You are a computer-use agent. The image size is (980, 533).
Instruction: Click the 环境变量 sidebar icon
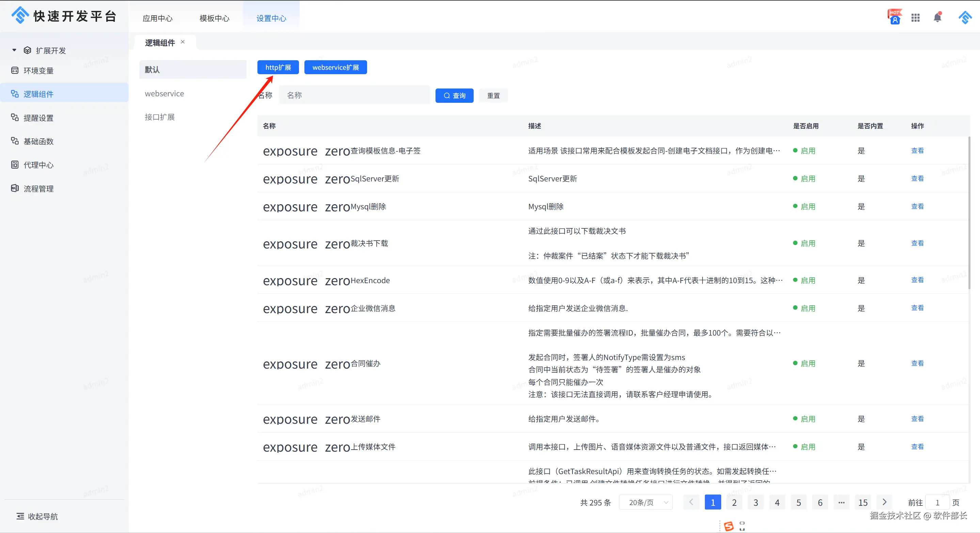pyautogui.click(x=15, y=70)
